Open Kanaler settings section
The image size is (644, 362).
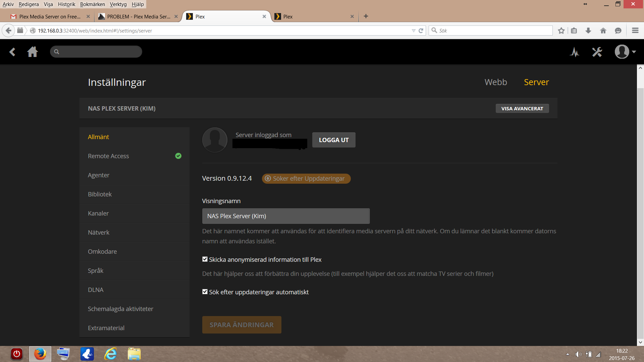point(135,213)
